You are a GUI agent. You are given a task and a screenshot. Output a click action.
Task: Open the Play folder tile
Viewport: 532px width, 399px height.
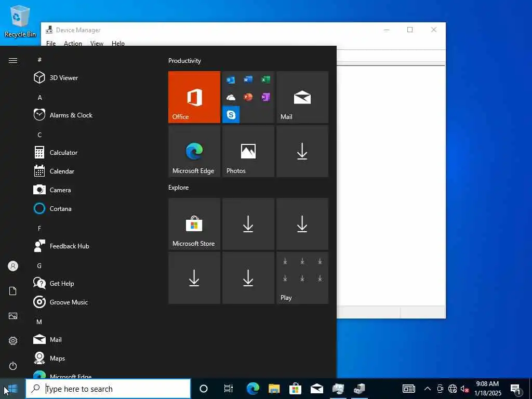tap(302, 278)
